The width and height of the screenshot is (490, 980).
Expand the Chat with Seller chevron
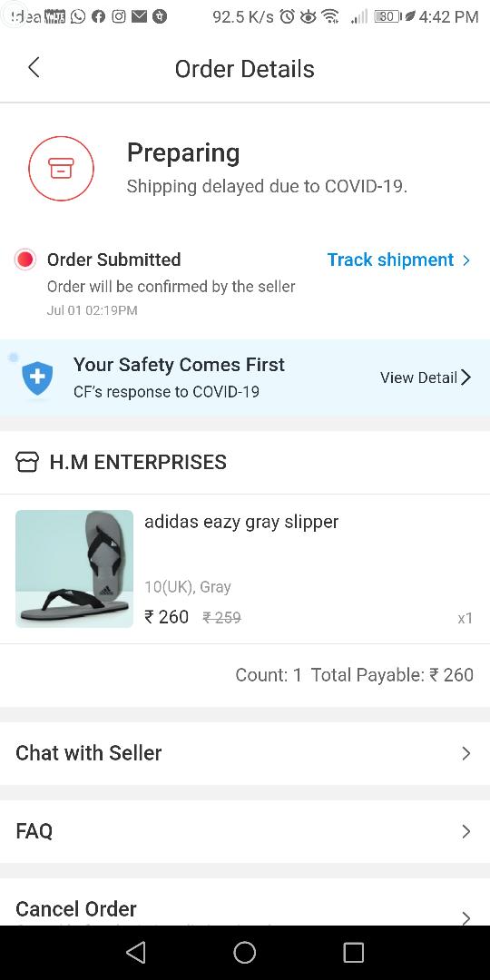[465, 753]
